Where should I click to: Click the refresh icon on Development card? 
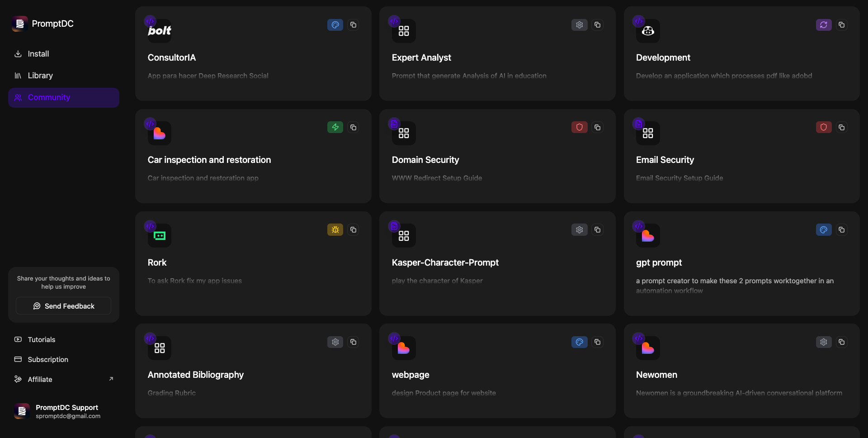click(x=823, y=25)
